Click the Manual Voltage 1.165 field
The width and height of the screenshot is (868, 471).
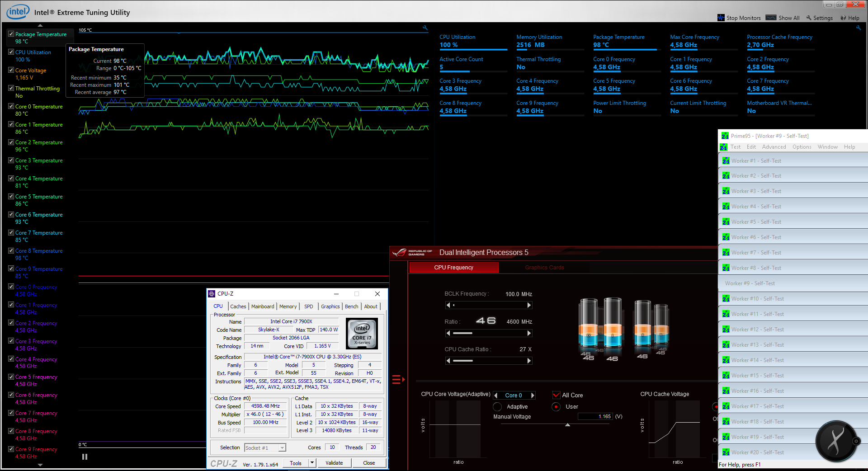click(595, 417)
